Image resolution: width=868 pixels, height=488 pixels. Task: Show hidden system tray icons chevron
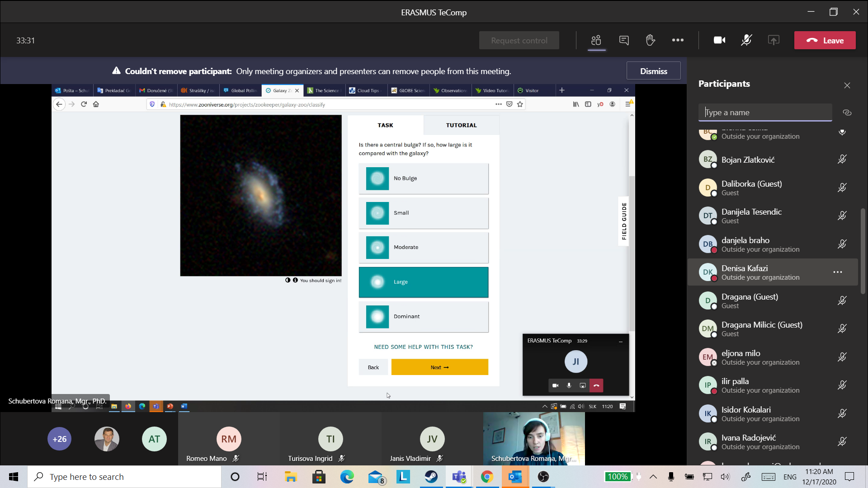click(x=653, y=477)
